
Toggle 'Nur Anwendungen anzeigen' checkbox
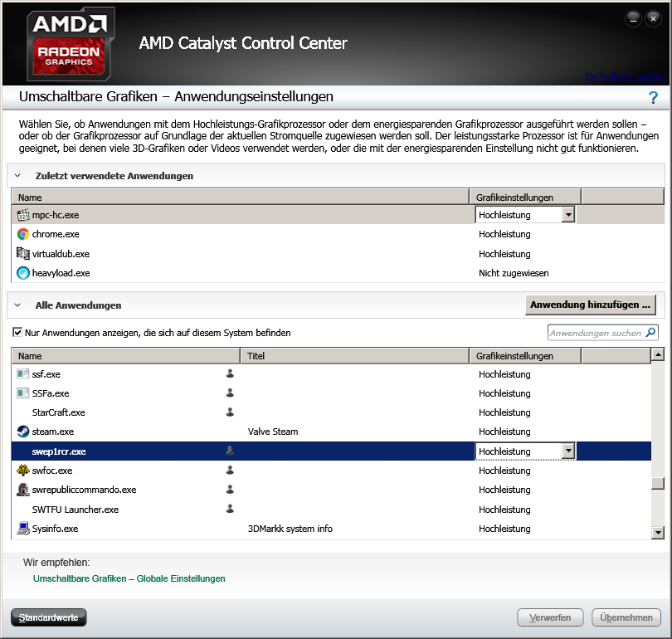[17, 332]
